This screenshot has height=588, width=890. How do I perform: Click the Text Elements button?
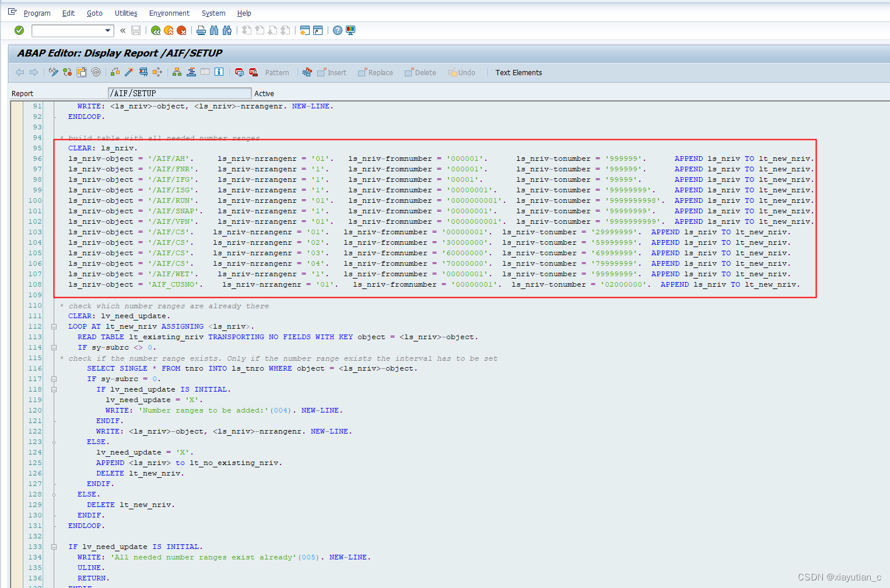[518, 72]
